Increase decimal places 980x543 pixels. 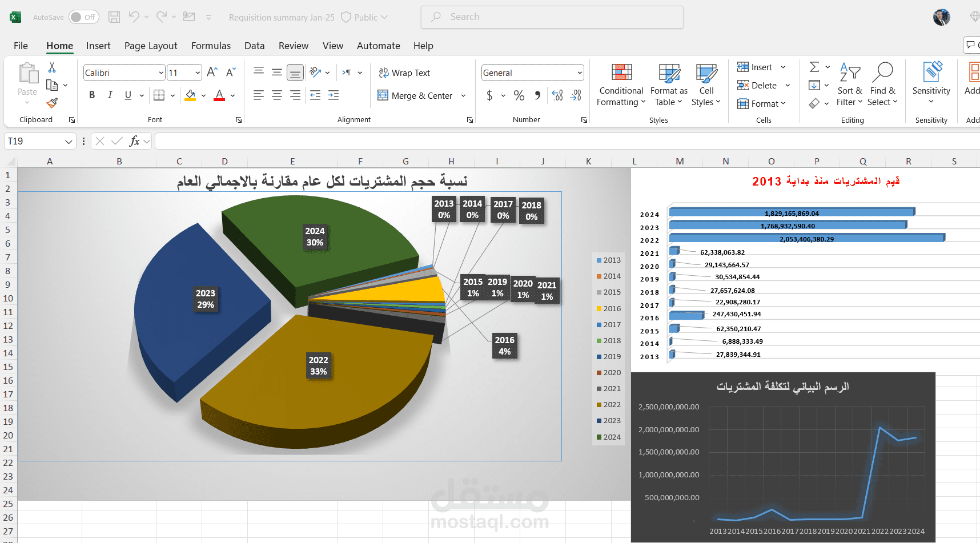pos(557,95)
